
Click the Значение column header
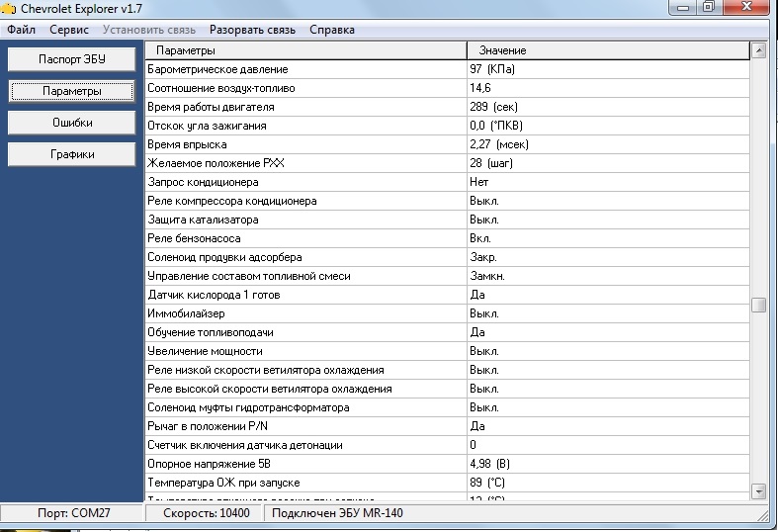point(607,50)
